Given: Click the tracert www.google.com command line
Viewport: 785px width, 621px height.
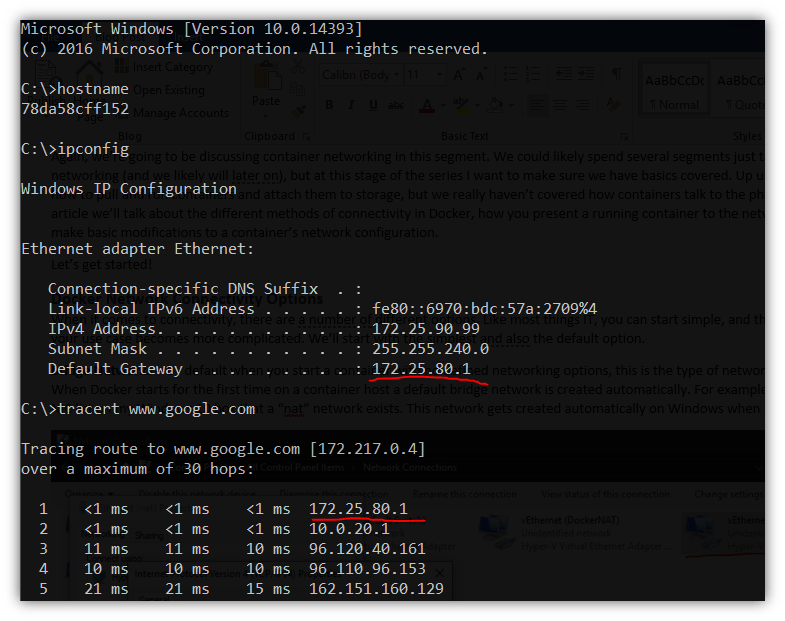Looking at the screenshot, I should point(138,409).
